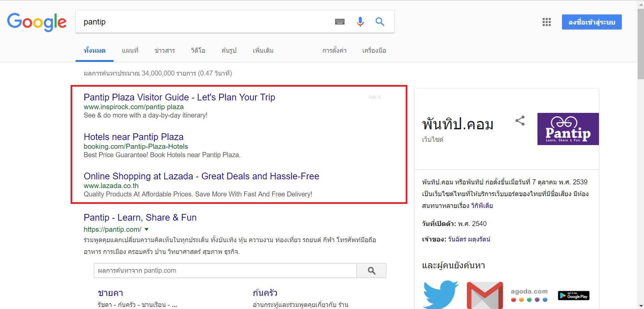Screen dimensions: 644x309
Task: Click the Twitter bird icon
Action: coord(440,295)
